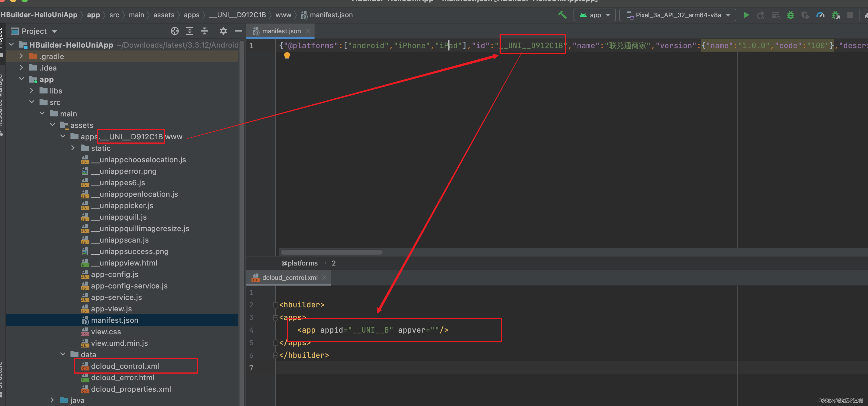This screenshot has width=868, height=406.
Task: Collapse the data folder
Action: point(63,354)
